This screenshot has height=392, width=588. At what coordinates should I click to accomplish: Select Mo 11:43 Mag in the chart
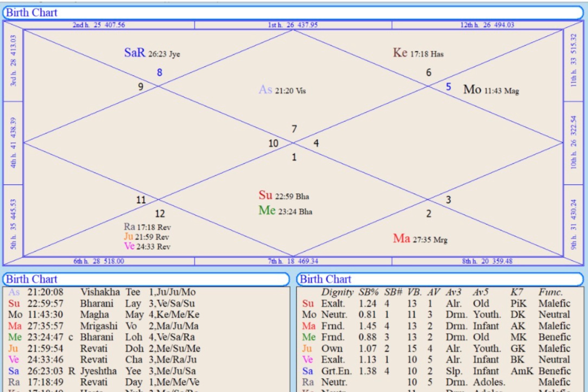tap(491, 90)
